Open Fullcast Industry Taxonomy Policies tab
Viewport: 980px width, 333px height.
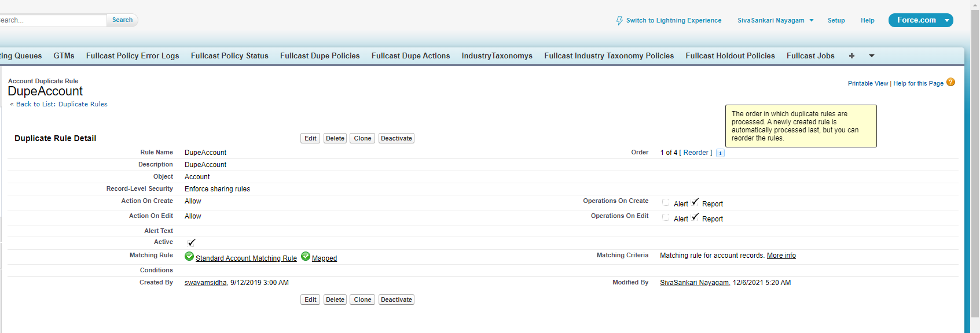(609, 55)
